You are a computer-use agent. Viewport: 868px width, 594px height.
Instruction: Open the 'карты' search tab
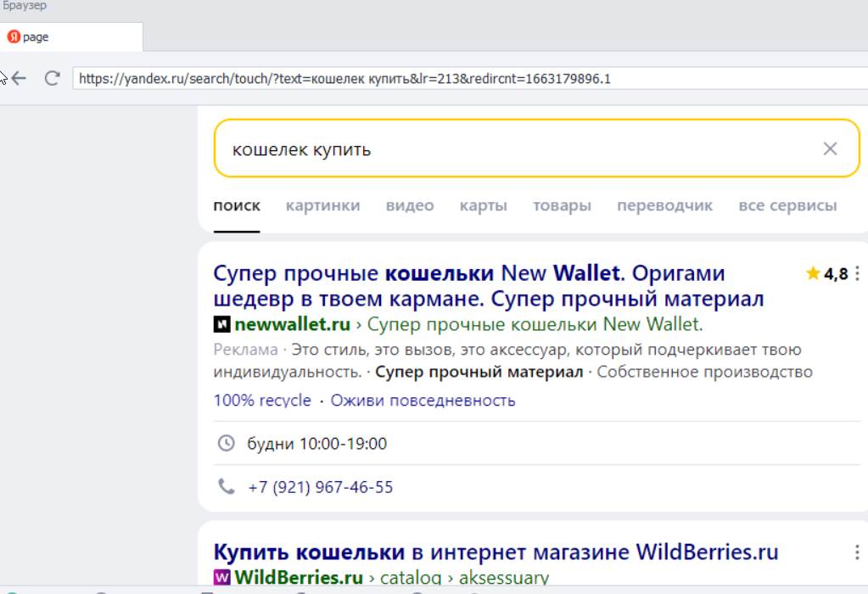pos(484,205)
